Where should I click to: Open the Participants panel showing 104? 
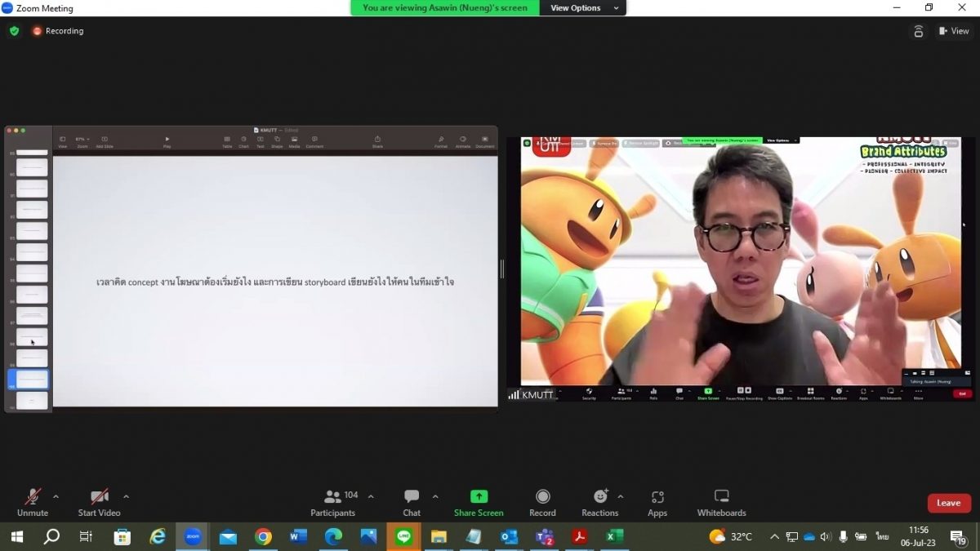(333, 502)
